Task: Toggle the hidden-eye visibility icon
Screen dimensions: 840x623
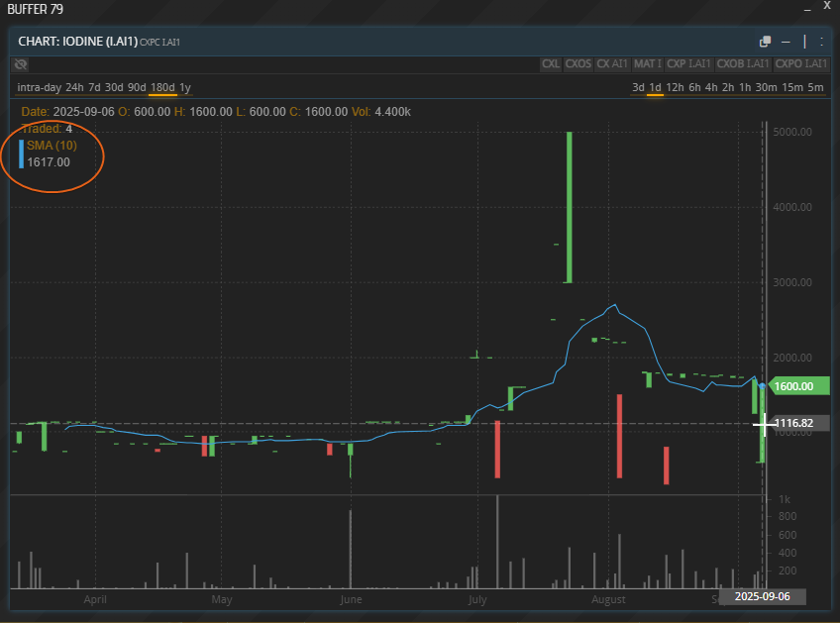Action: (21, 64)
